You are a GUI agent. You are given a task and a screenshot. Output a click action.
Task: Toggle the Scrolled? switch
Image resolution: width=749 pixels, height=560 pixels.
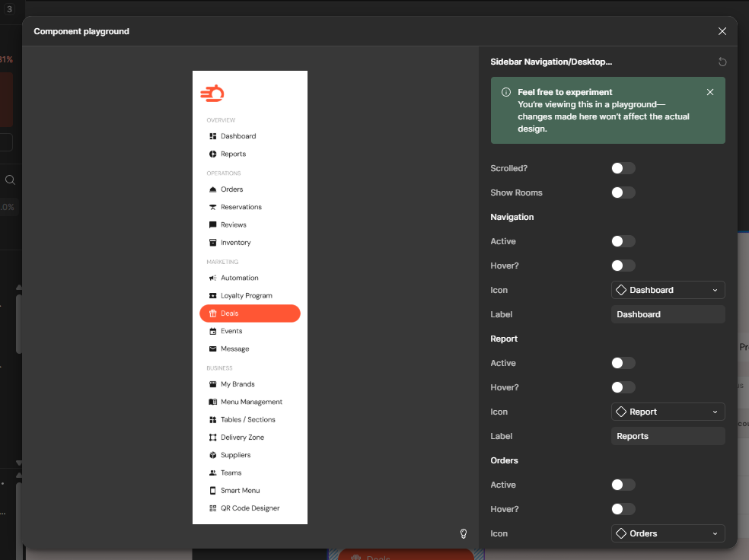click(623, 168)
